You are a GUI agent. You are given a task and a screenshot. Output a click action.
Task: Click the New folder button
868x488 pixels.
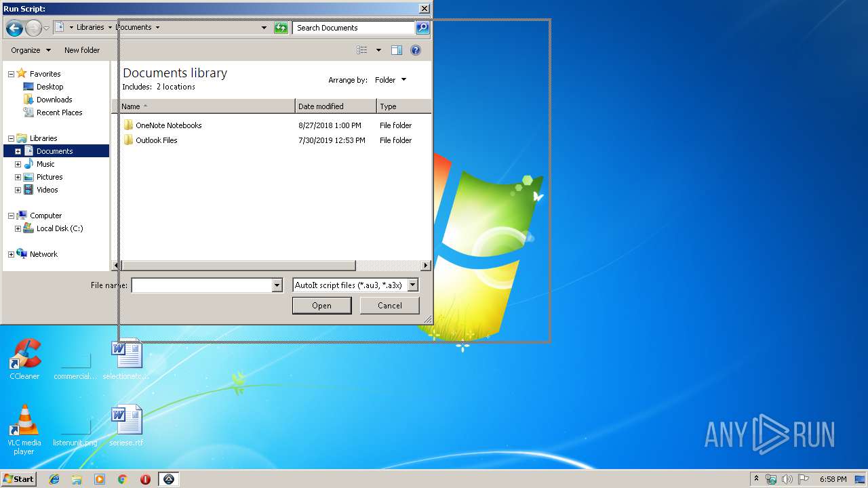pos(82,50)
